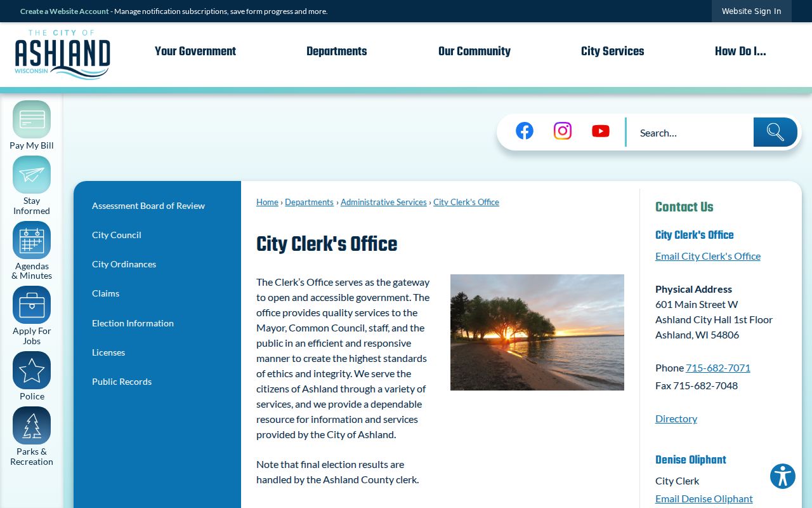Click the City Clerk's Office page heading

(327, 244)
